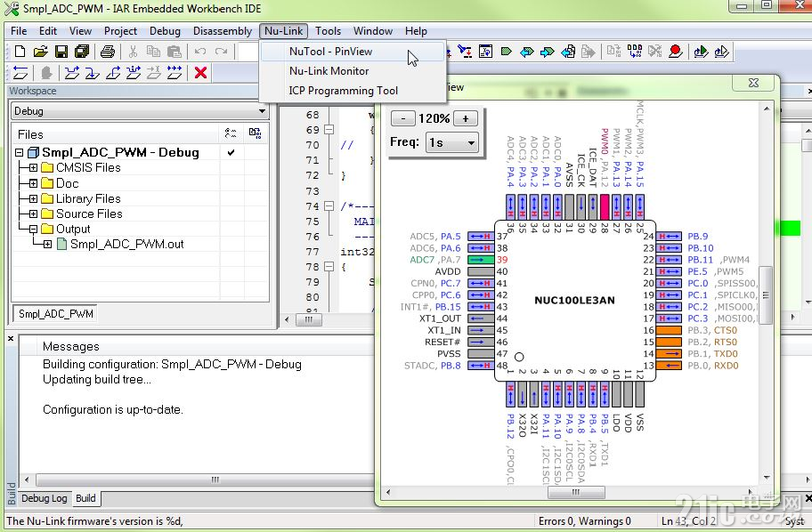Open the Debug configuration dropdown
This screenshot has height=532, width=812.
point(262,110)
